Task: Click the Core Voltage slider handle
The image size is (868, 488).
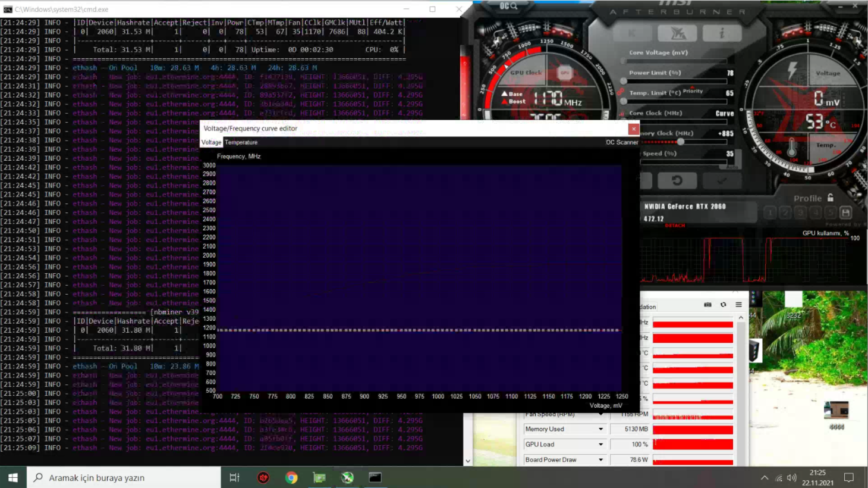Action: (x=624, y=61)
